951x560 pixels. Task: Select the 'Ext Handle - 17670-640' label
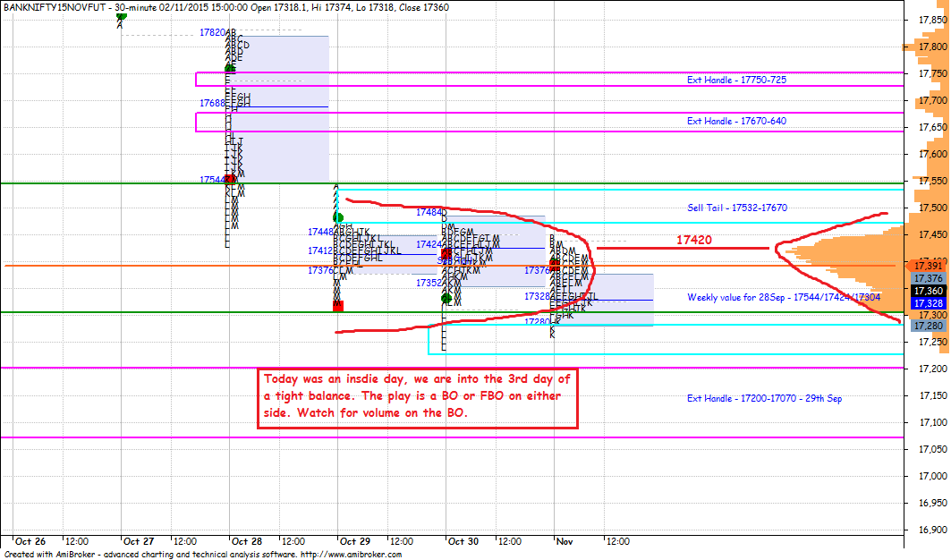point(736,121)
